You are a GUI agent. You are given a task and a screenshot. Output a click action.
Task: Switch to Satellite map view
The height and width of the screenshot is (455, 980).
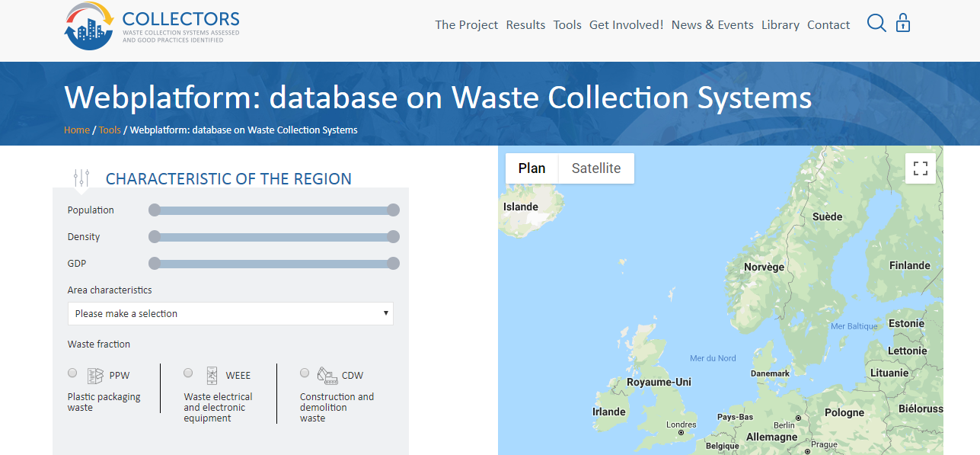(x=595, y=168)
